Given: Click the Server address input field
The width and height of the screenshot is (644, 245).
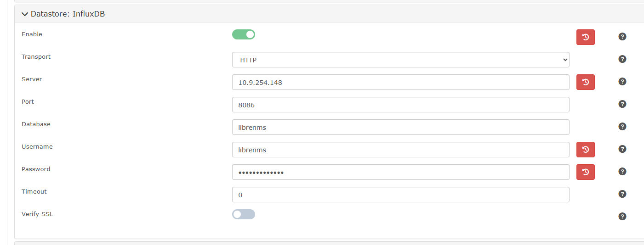Looking at the screenshot, I should click(400, 82).
